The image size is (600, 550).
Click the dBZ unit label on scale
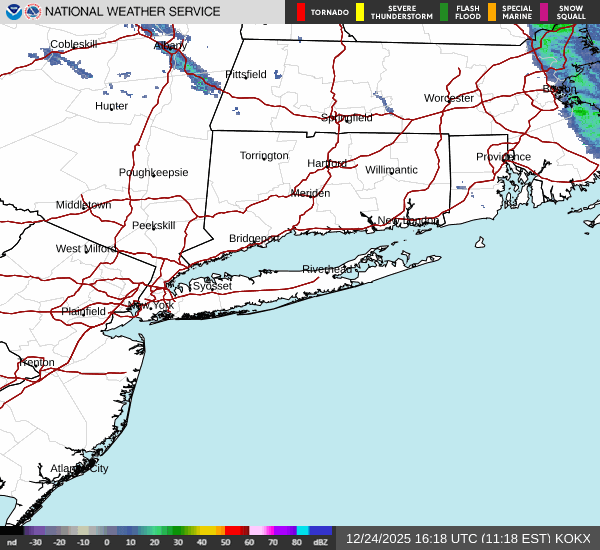(x=321, y=542)
